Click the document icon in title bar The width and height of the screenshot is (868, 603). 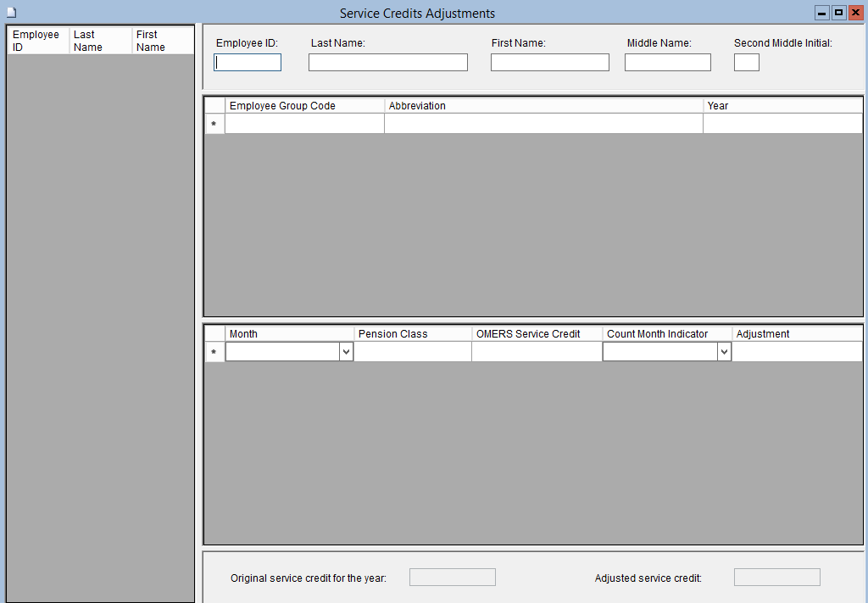coord(11,13)
